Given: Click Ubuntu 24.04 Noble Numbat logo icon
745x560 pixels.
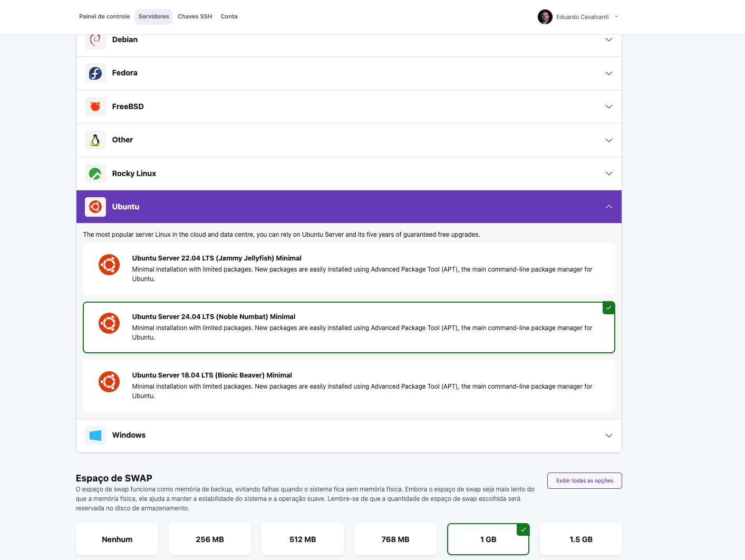Looking at the screenshot, I should pos(109,323).
